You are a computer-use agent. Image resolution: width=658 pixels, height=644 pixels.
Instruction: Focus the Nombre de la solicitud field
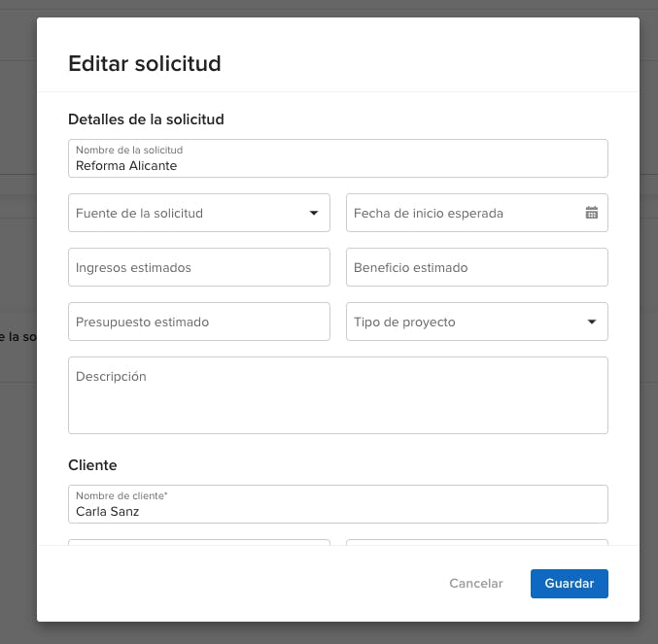coord(337,164)
